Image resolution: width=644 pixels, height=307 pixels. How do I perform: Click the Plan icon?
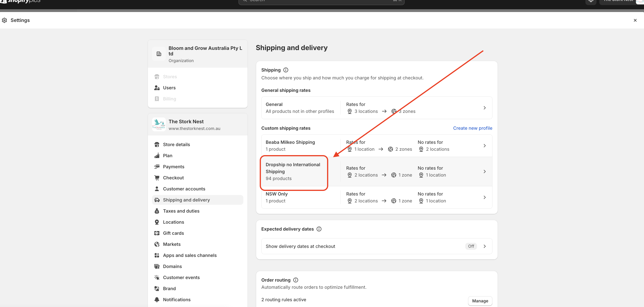(x=157, y=156)
